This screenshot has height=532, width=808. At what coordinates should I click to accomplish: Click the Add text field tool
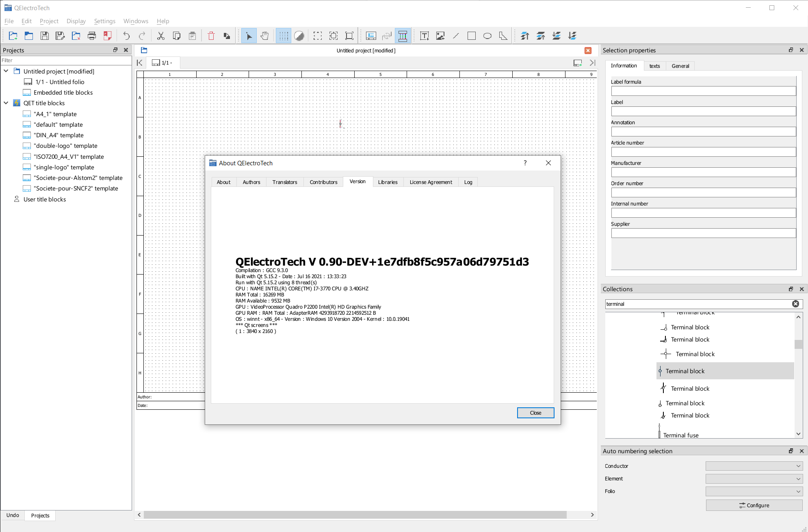[x=424, y=36]
